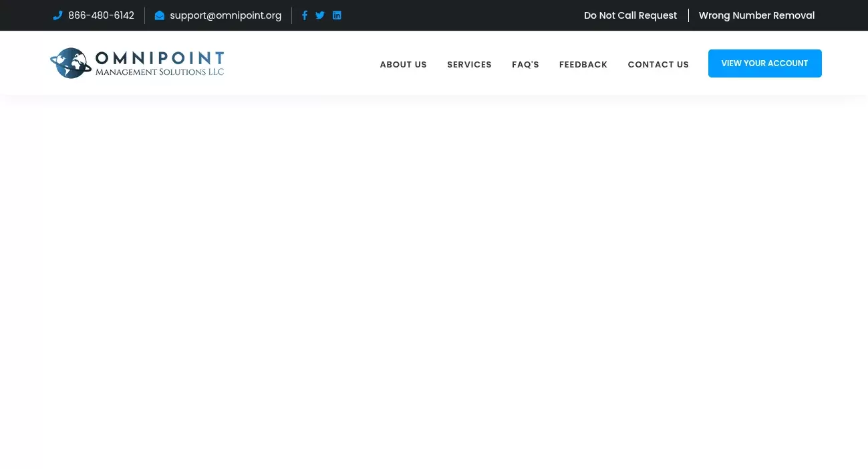Open the Wrong Number Removal link
The image size is (868, 469).
756,15
